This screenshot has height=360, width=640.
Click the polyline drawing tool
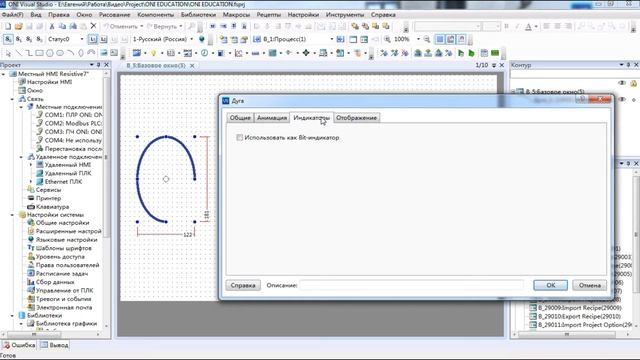(x=29, y=53)
